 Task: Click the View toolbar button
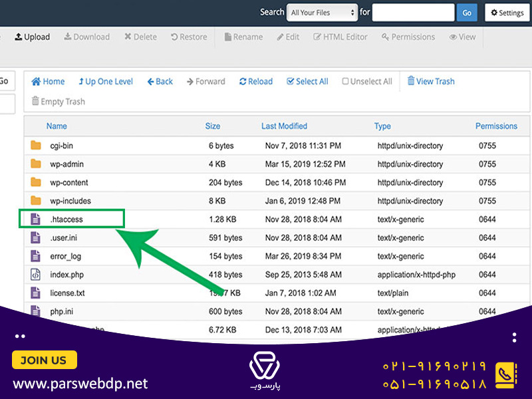(462, 37)
